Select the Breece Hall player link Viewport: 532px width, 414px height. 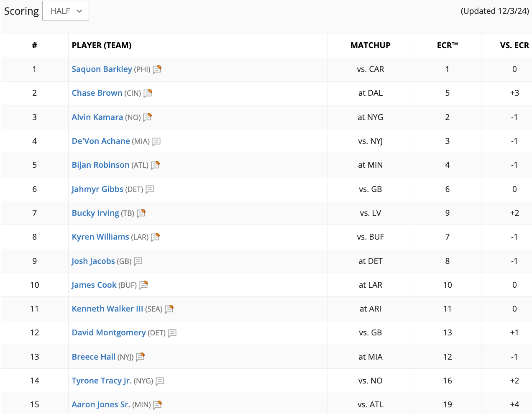[94, 357]
